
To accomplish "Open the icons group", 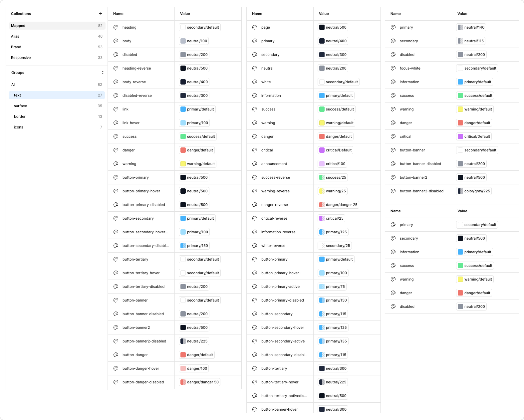I will pos(18,127).
